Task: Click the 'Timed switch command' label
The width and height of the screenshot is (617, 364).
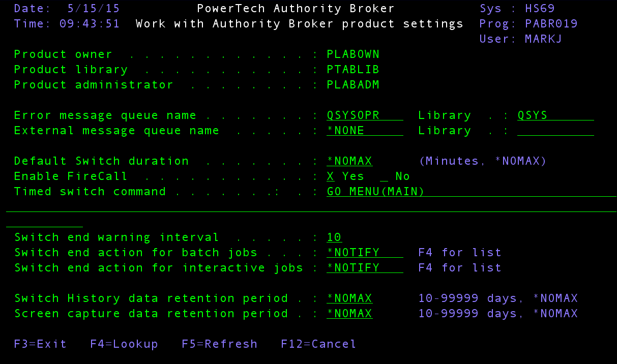Action: (x=90, y=192)
